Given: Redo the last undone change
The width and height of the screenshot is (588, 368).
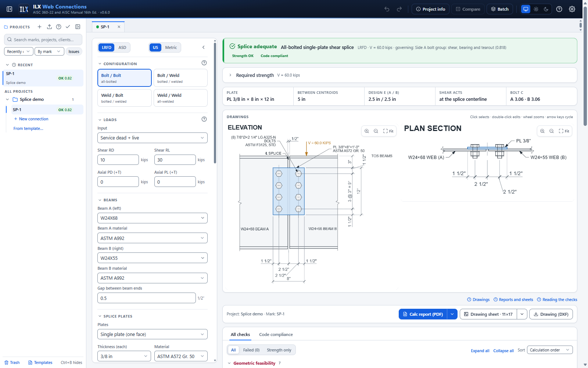Looking at the screenshot, I should point(399,9).
